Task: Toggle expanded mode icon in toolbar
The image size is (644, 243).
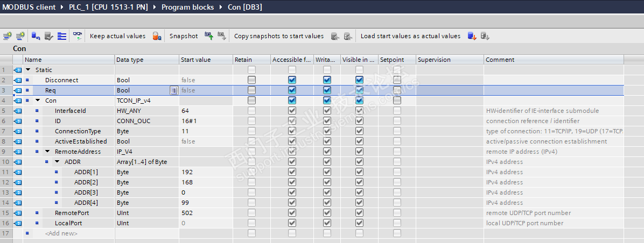Action: [x=61, y=36]
